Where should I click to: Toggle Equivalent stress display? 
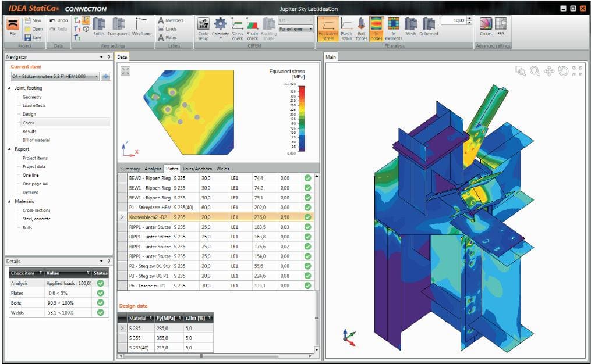pos(328,29)
